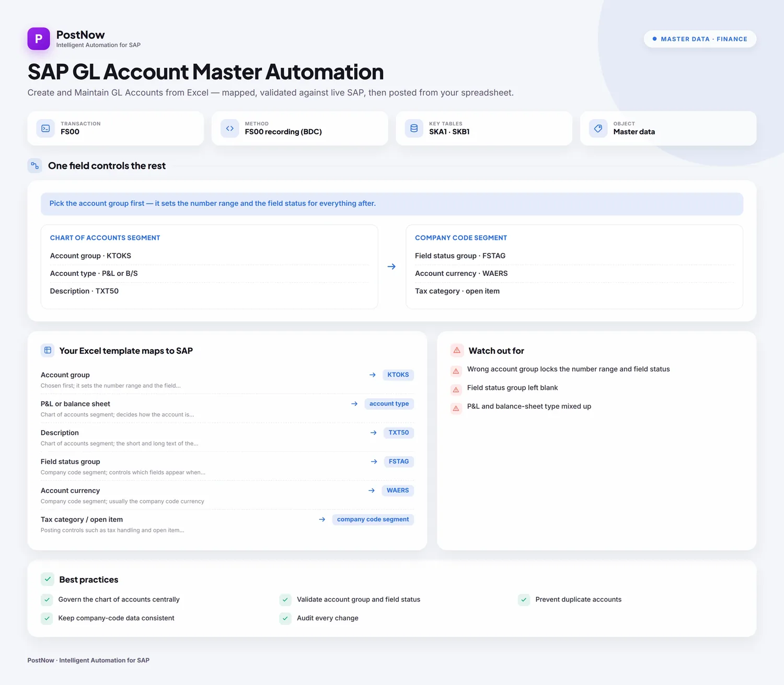Click the arrow in the Account currency mapping row

click(372, 490)
